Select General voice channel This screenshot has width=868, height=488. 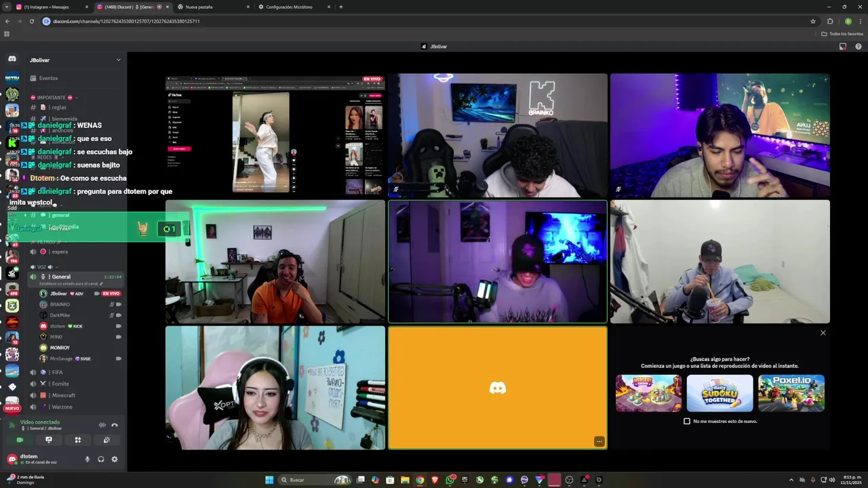[x=75, y=277]
